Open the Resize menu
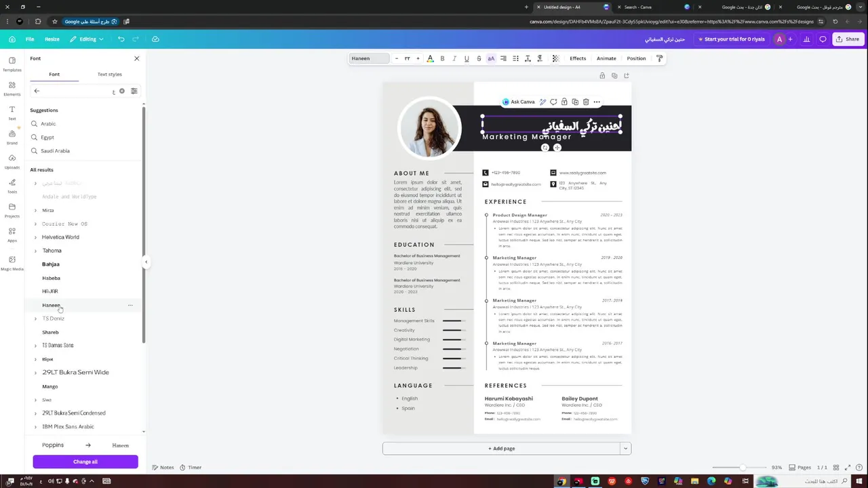 pyautogui.click(x=52, y=39)
